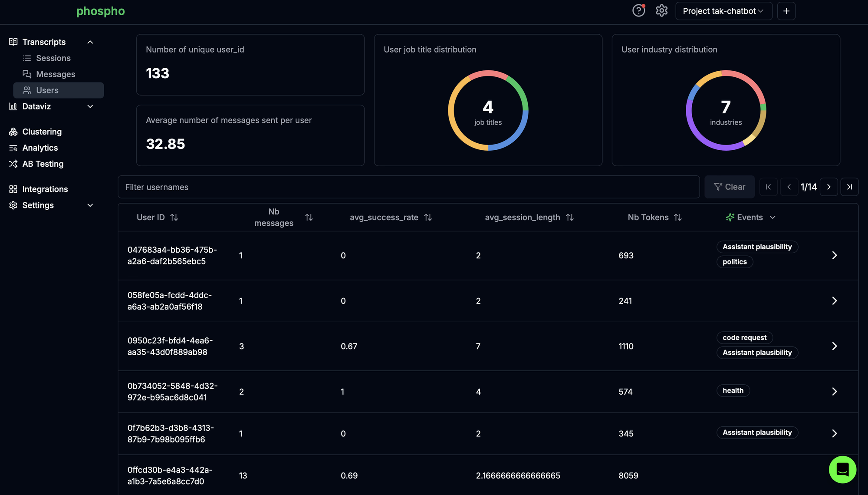Go to the next page arrow
868x495 pixels.
[x=829, y=187]
